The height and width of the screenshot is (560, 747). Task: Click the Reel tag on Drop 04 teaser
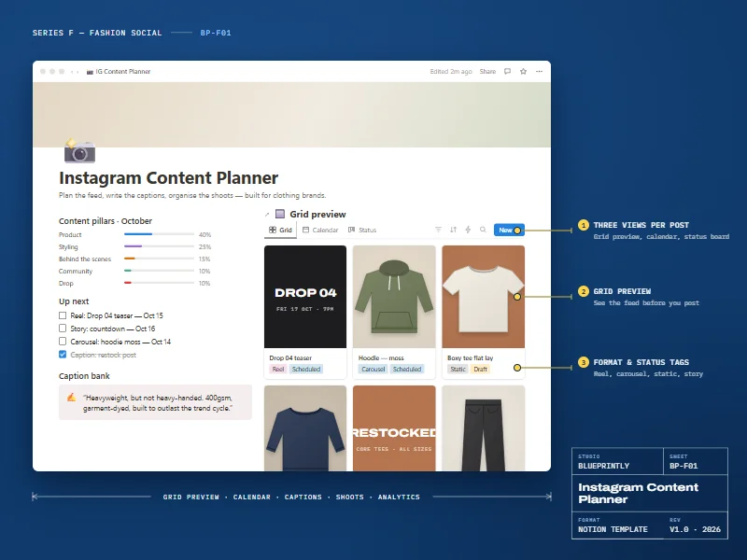tap(278, 369)
